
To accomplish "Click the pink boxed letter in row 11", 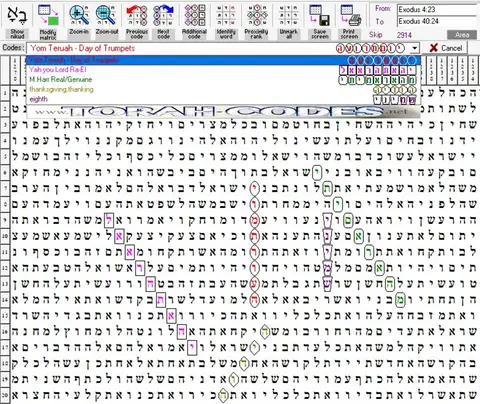I will point(130,252).
